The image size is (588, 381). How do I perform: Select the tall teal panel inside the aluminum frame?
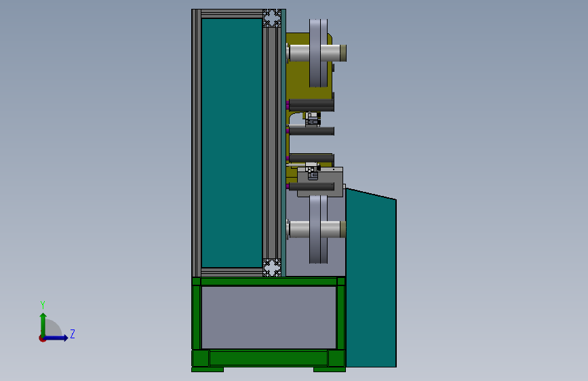point(232,143)
